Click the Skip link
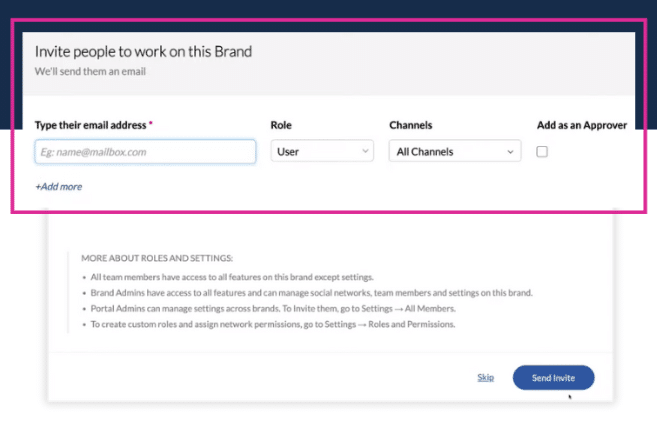 click(x=486, y=377)
